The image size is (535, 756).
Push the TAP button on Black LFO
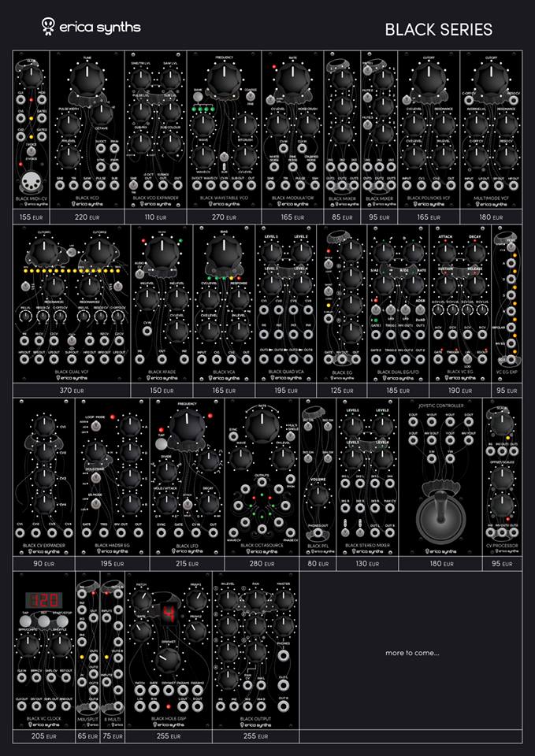click(x=162, y=444)
